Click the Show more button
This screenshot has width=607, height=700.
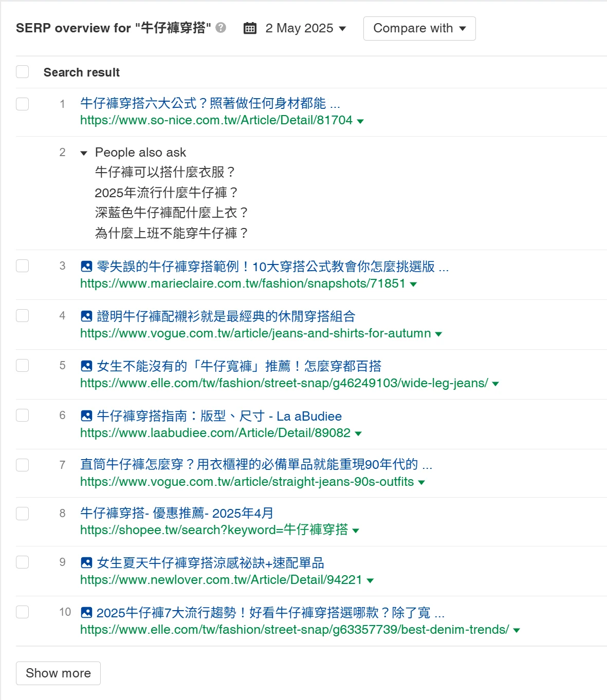58,673
